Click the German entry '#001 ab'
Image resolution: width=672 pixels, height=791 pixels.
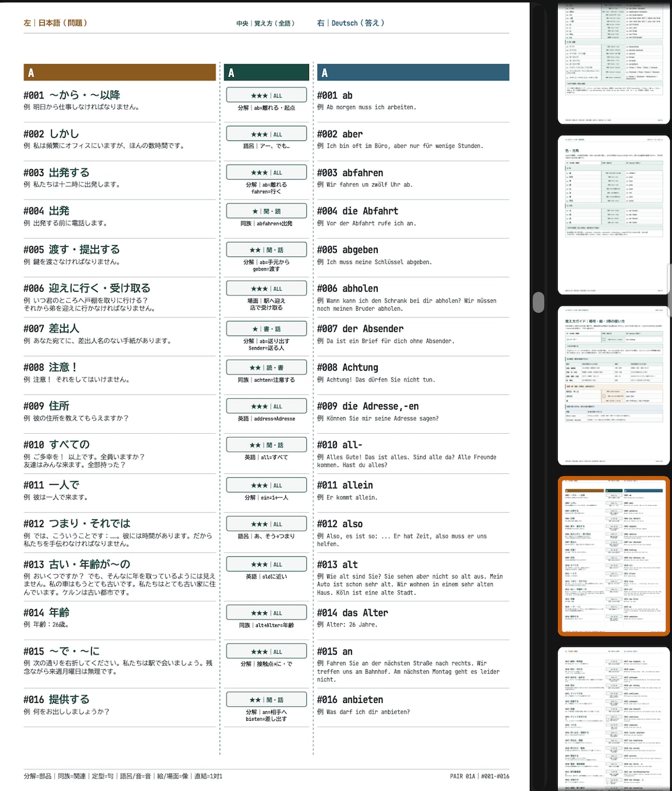tap(334, 96)
